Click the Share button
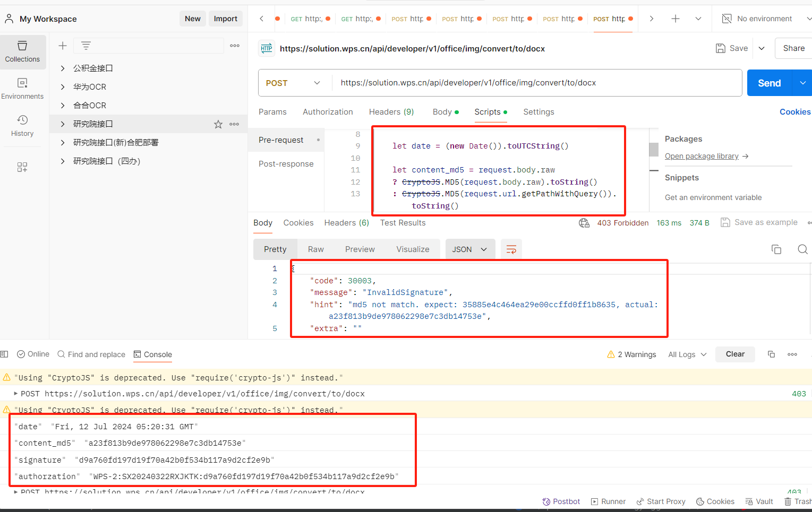Viewport: 812px width, 512px height. [793, 48]
